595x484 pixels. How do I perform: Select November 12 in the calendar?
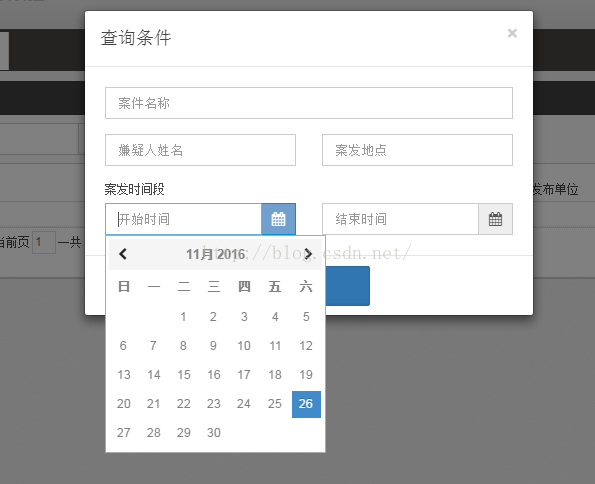pyautogui.click(x=306, y=345)
